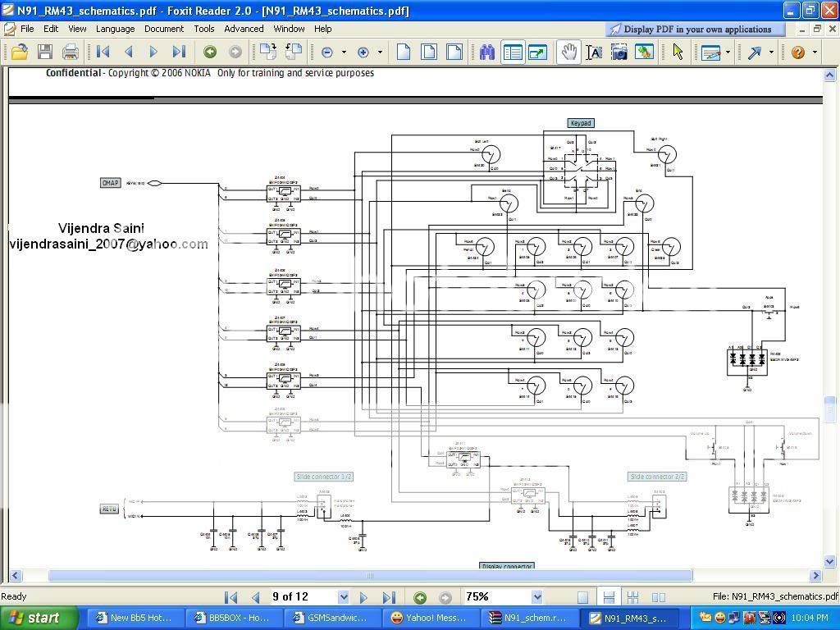Image resolution: width=840 pixels, height=630 pixels.
Task: Switch to Single Page layout
Action: click(x=583, y=597)
